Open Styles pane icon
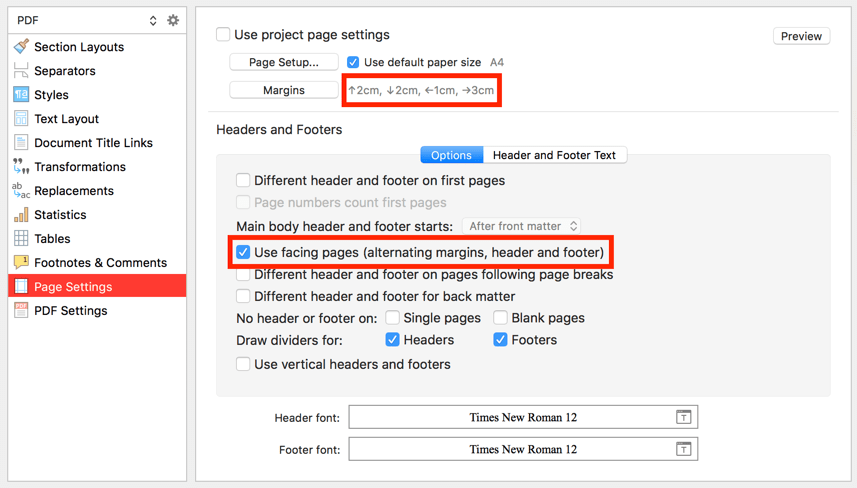The width and height of the screenshot is (857, 488). tap(21, 95)
